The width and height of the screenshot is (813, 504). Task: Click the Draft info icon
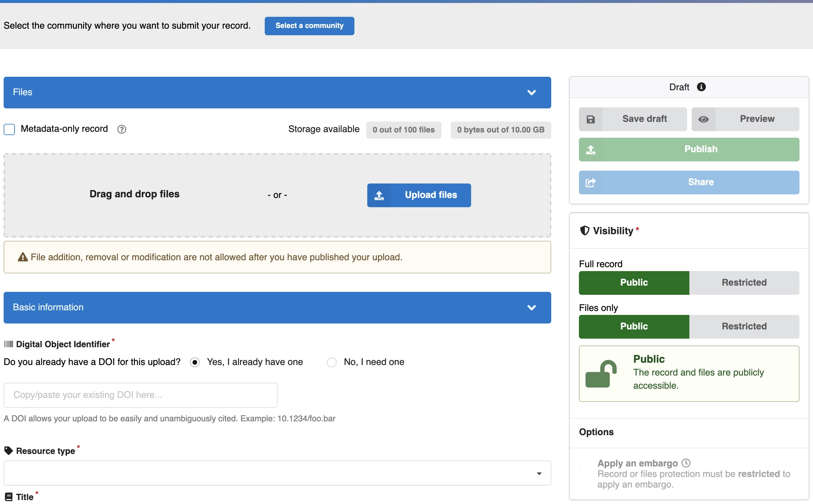[701, 87]
